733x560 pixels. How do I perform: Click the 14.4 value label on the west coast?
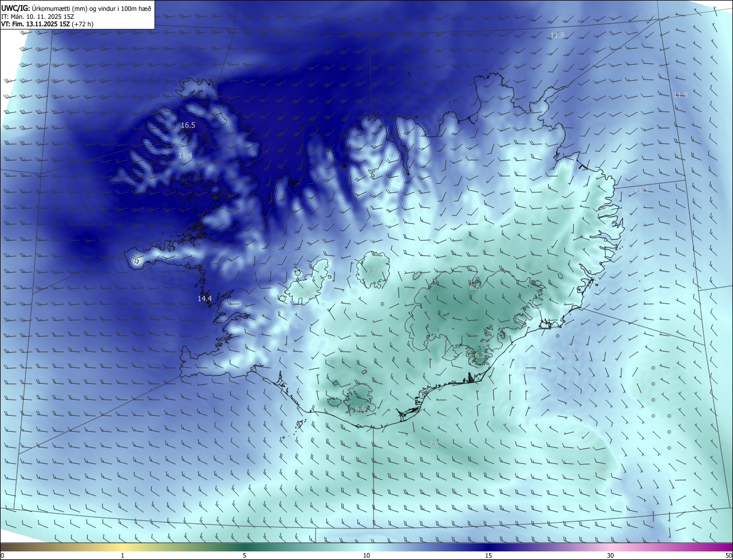coord(204,298)
